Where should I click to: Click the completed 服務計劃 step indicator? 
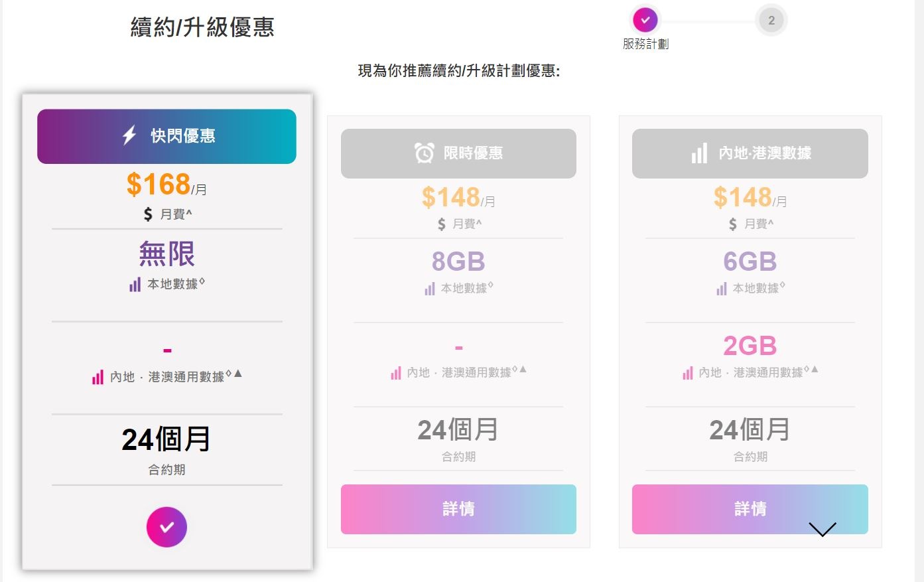(645, 20)
